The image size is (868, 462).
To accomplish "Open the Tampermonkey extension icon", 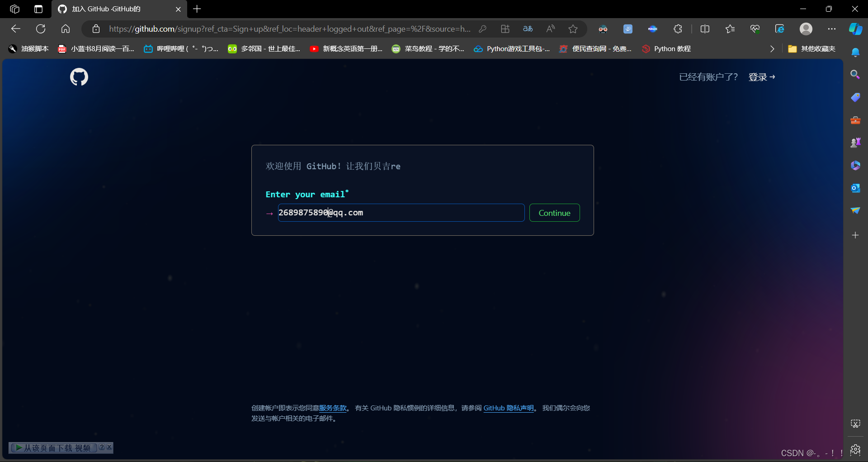I will [603, 29].
